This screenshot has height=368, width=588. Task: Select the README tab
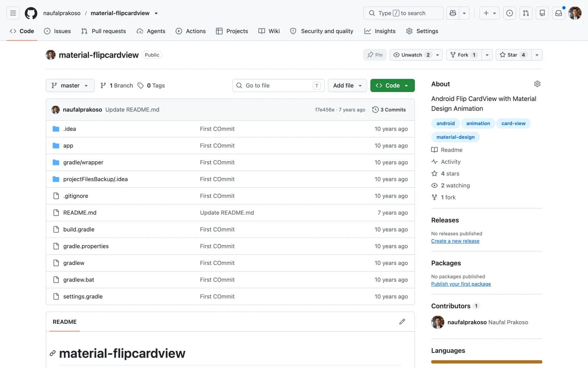65,322
